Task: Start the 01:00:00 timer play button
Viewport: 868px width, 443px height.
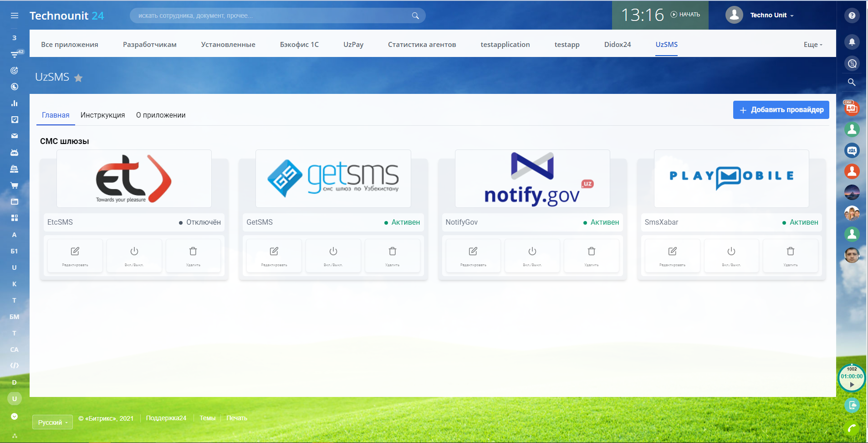Action: pos(852,384)
